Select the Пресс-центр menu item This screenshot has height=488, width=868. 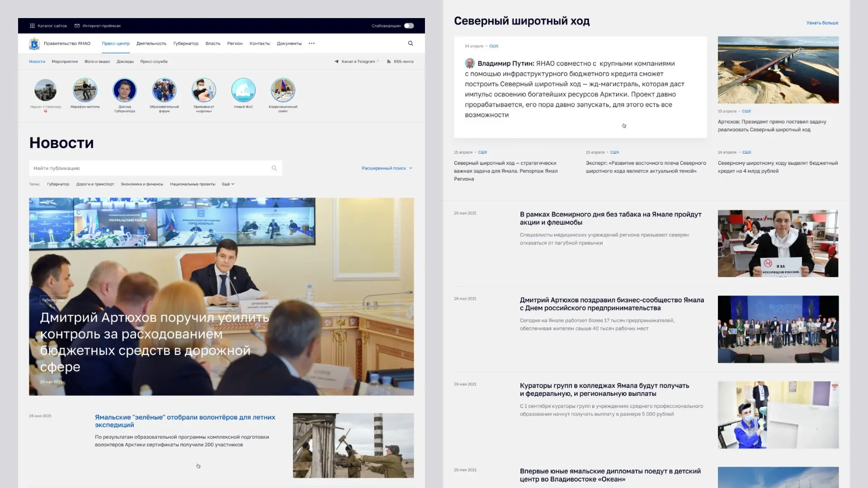116,43
